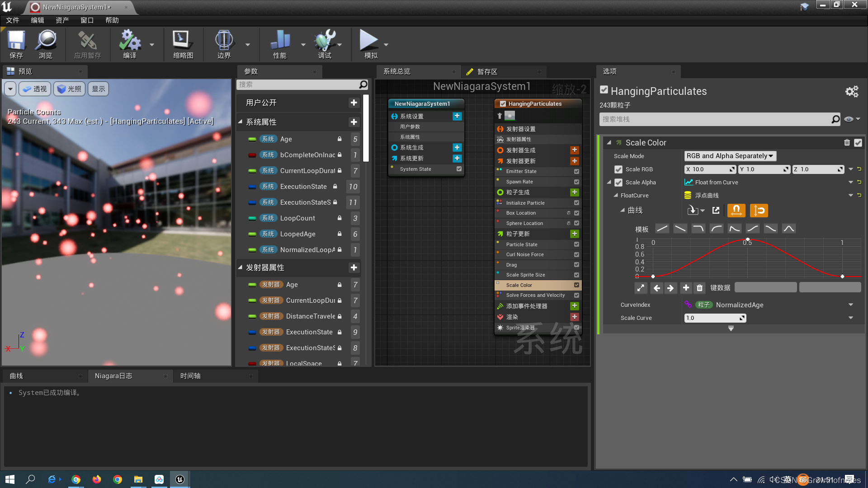Open the RGB and Alpha Separately dropdown
This screenshot has width=868, height=488.
[x=729, y=156]
